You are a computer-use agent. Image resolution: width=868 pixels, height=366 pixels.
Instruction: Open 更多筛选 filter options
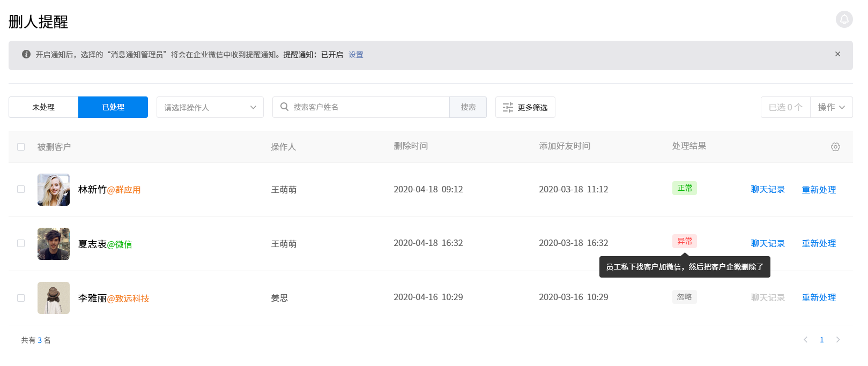click(525, 107)
